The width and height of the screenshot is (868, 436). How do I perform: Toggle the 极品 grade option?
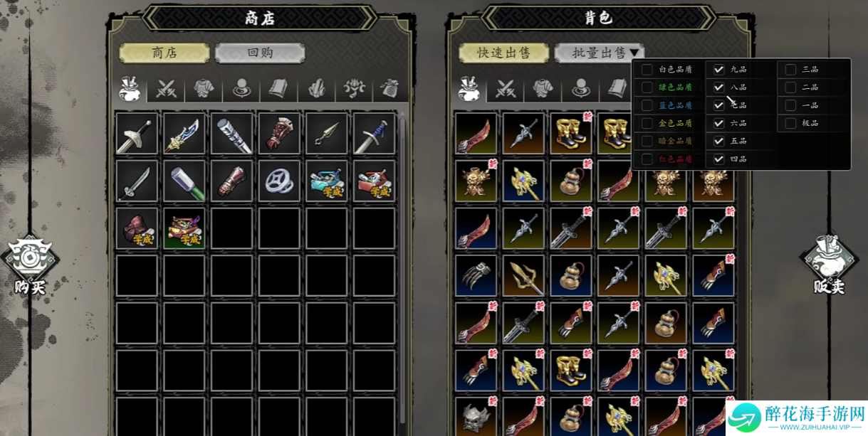(x=790, y=123)
